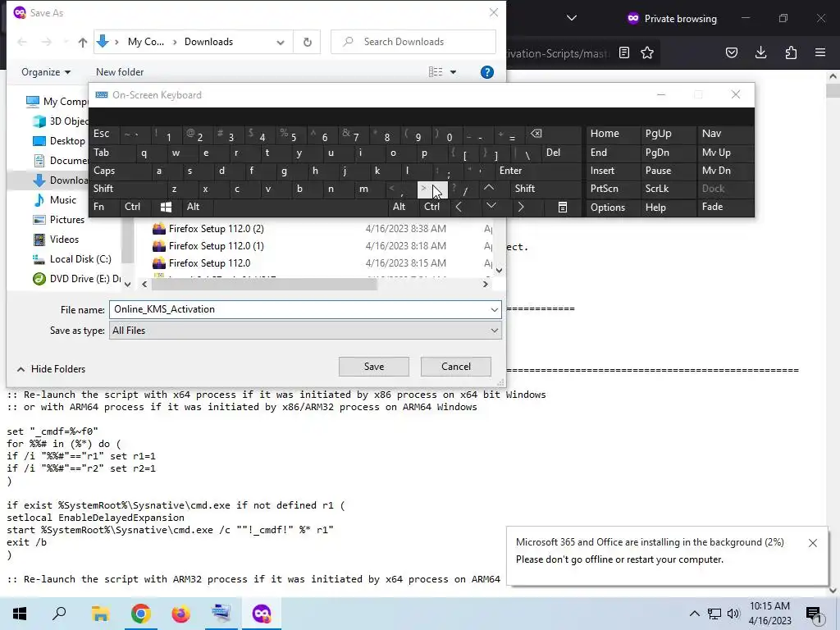Click the Save button
Viewport: 840px width, 630px height.
[374, 367]
